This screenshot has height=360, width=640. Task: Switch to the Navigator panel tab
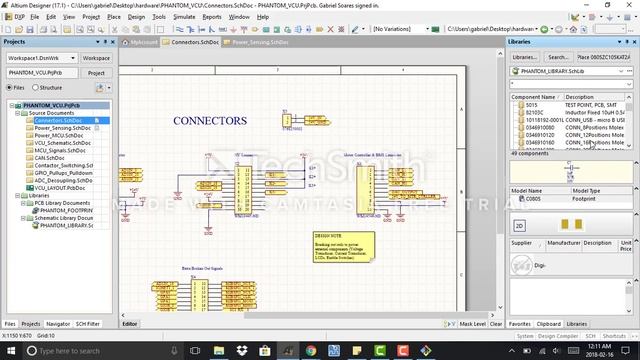tap(58, 324)
